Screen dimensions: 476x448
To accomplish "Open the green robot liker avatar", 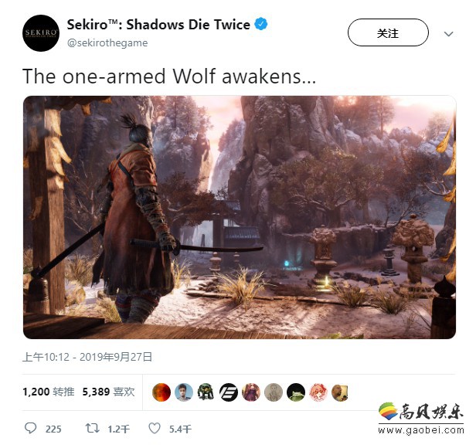I will pyautogui.click(x=206, y=392).
